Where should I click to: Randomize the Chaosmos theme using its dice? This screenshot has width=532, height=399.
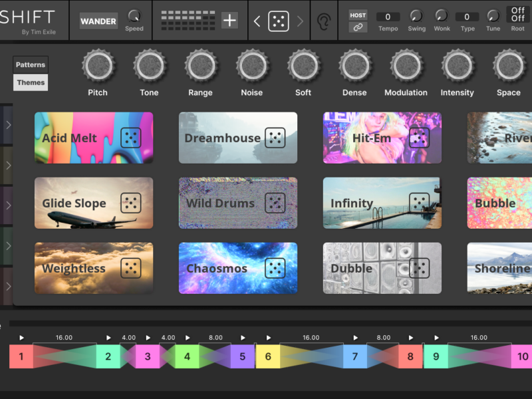tap(275, 268)
